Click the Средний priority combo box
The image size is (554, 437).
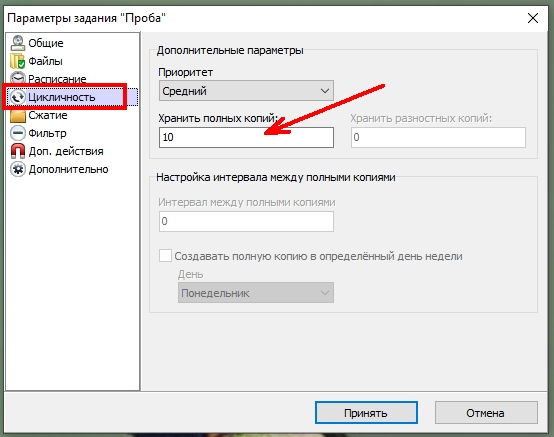[x=246, y=91]
